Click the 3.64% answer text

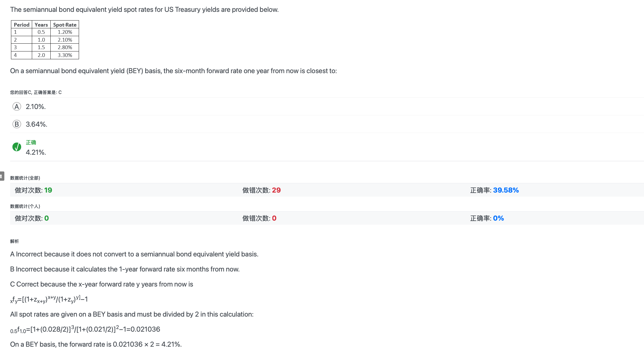pyautogui.click(x=36, y=124)
